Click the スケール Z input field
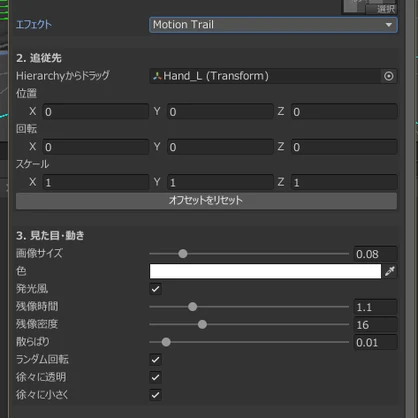This screenshot has width=418, height=418. click(344, 182)
